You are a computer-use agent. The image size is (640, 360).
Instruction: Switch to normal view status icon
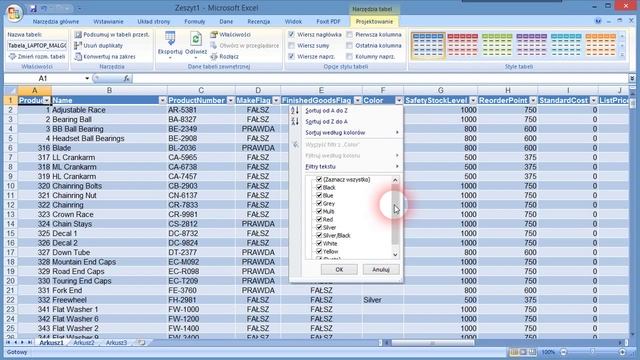[514, 352]
